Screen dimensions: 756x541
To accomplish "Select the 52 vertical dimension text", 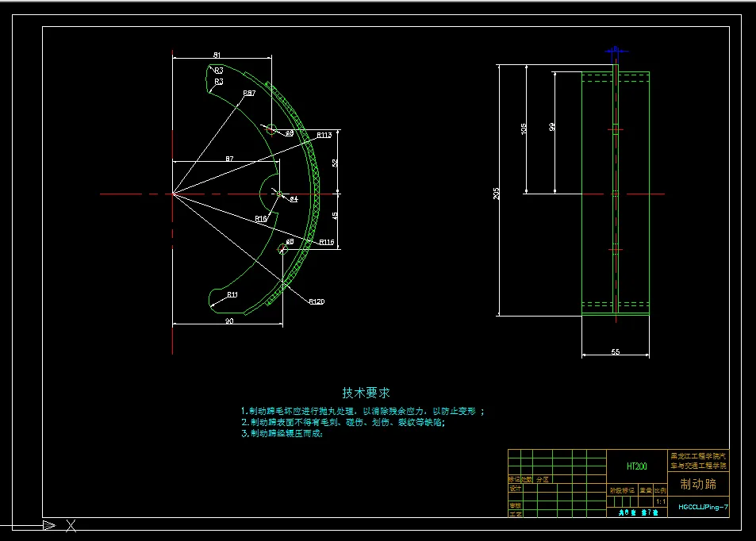I will (x=335, y=163).
